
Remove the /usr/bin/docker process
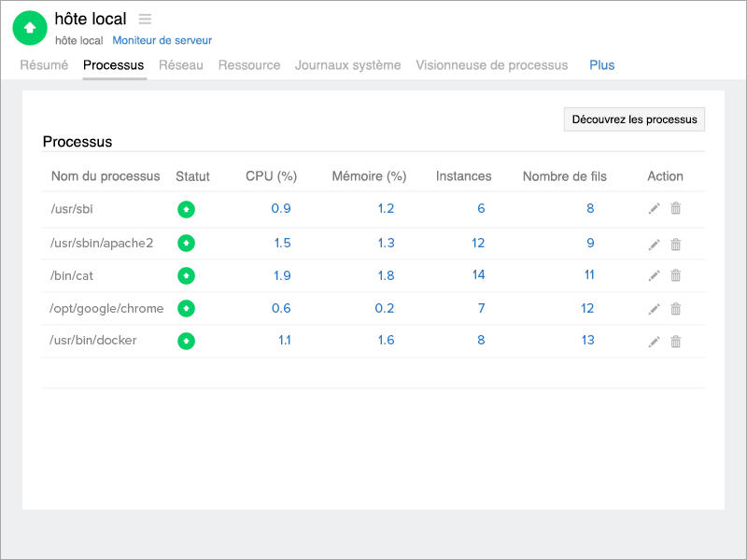[676, 342]
